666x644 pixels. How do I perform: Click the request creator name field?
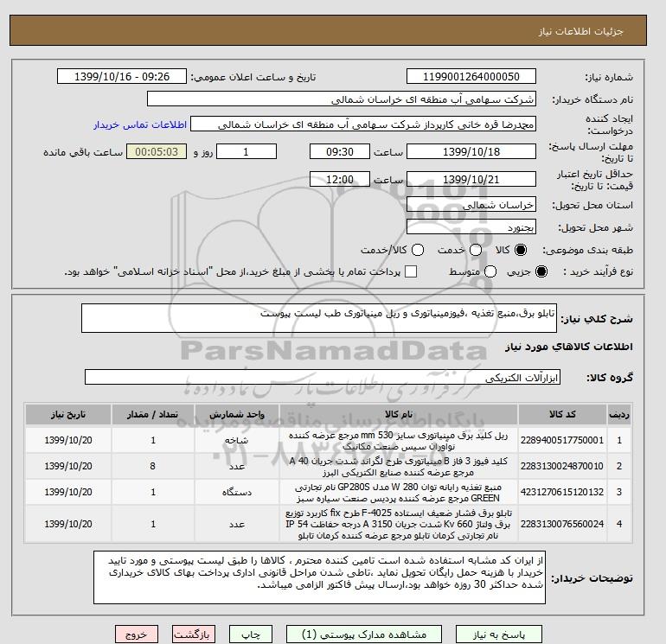pyautogui.click(x=363, y=124)
